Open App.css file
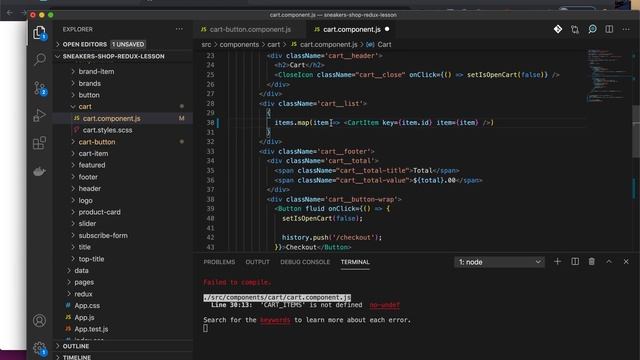This screenshot has width=640, height=360. pos(87,305)
